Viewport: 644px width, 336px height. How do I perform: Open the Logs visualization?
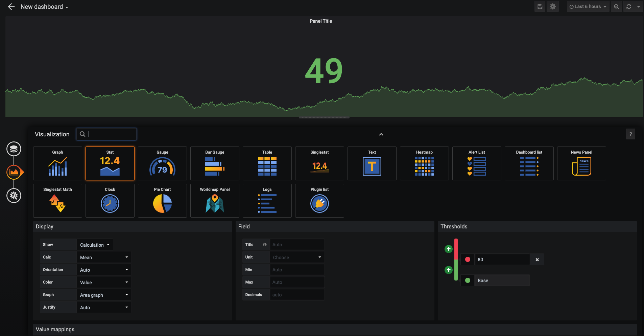[267, 201]
